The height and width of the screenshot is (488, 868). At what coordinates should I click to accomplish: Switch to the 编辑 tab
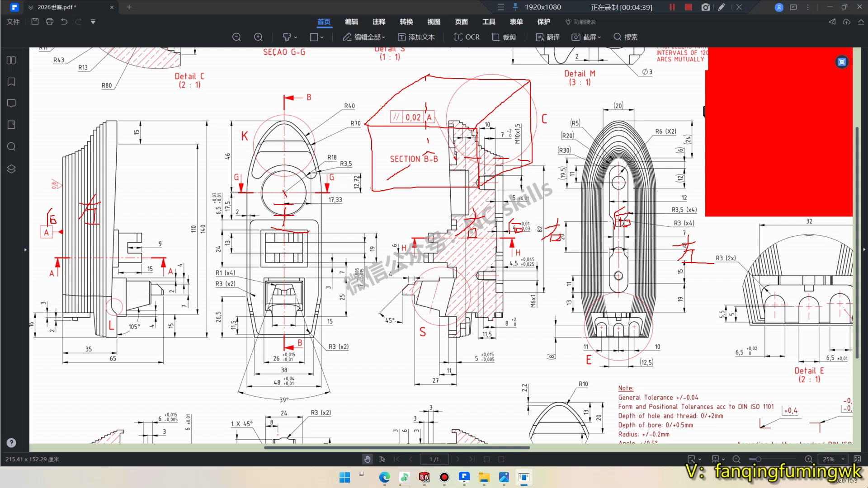click(351, 22)
